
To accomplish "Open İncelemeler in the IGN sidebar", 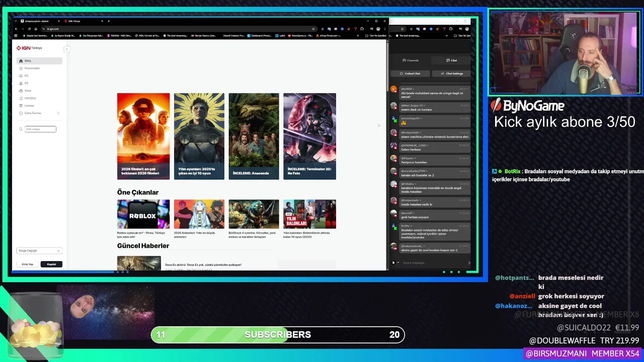I will click(x=39, y=68).
